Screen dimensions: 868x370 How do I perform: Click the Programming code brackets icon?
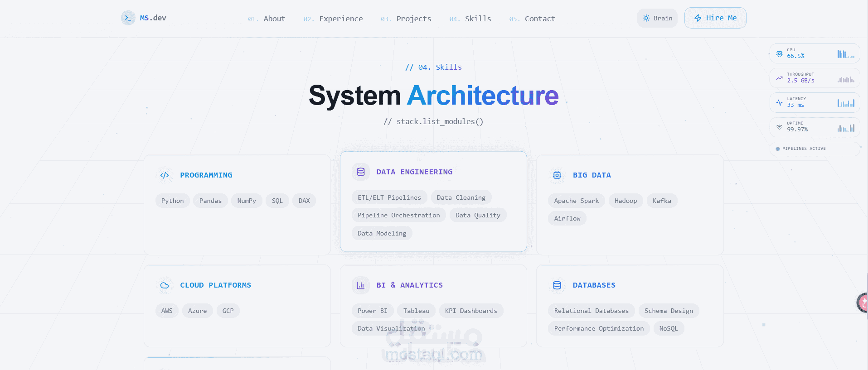[165, 175]
